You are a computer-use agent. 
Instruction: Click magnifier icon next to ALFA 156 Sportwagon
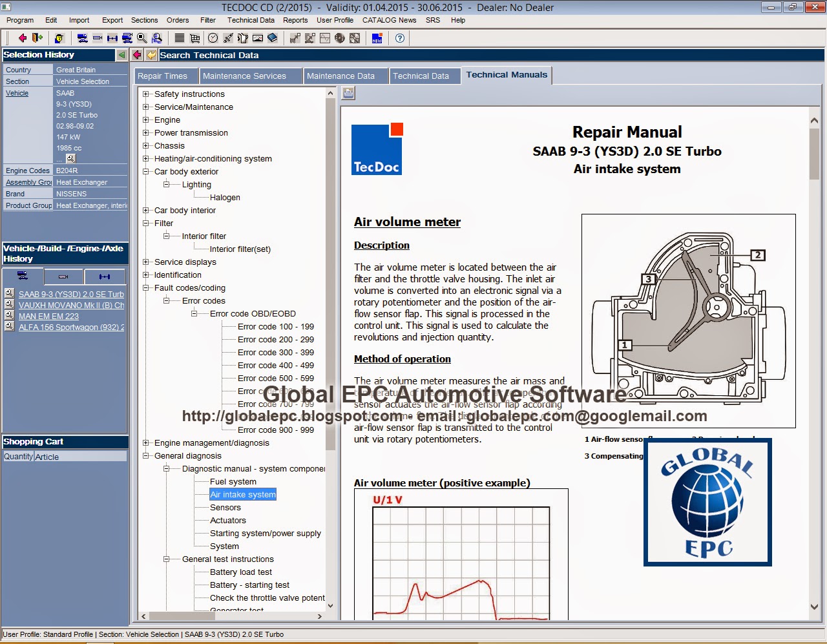(x=9, y=326)
